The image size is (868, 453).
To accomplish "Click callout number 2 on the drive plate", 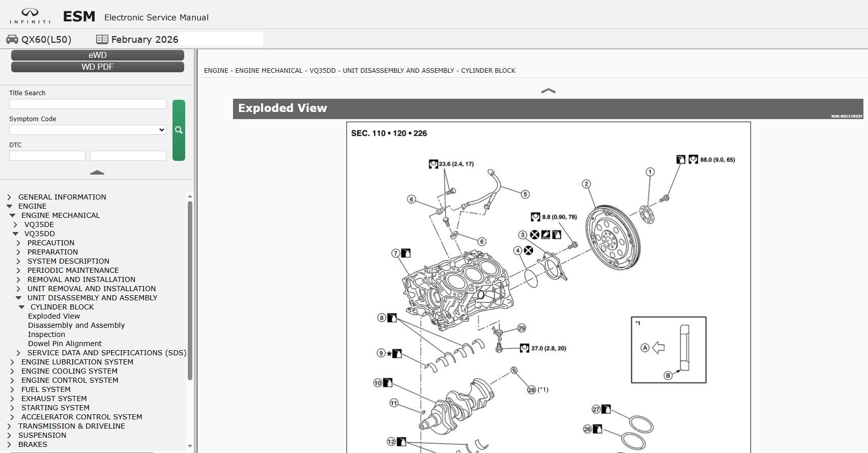I will pos(587,184).
